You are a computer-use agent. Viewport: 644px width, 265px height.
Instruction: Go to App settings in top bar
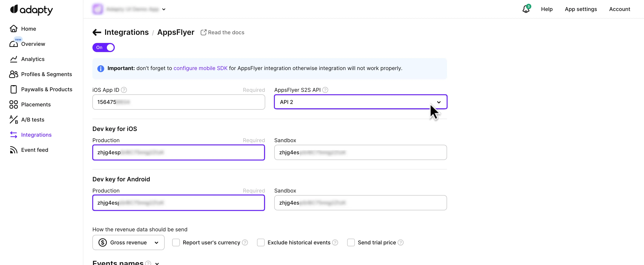(x=581, y=9)
